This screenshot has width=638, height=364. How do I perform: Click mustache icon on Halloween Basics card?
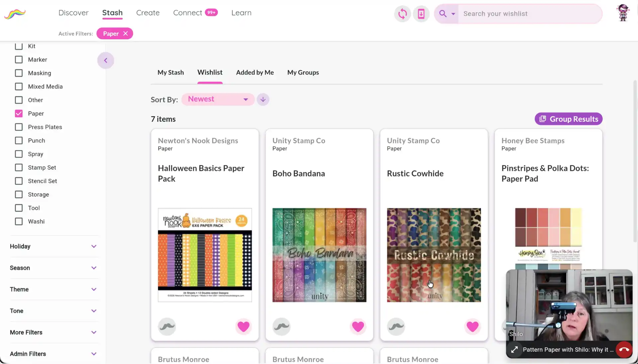[167, 326]
